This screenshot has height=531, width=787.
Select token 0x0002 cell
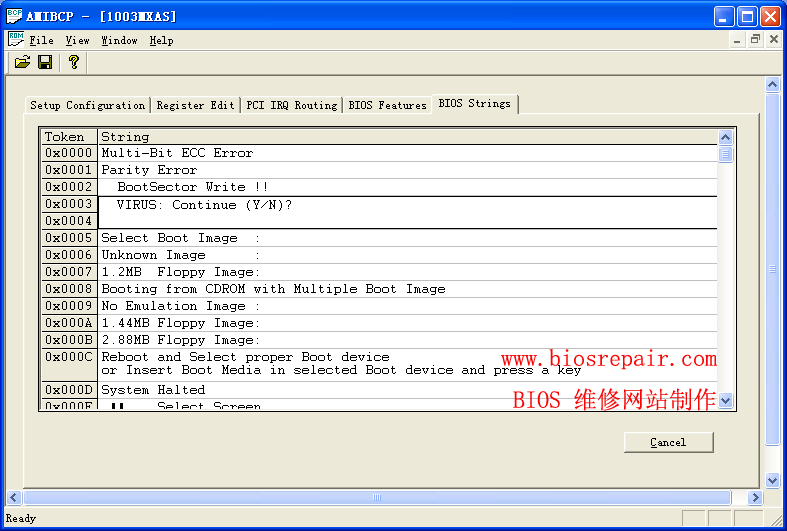69,187
